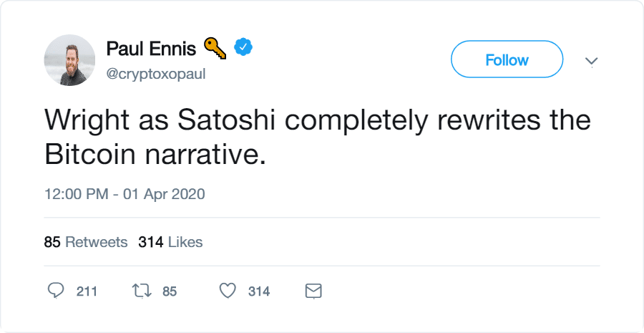Screen dimensions: 644x333
Task: Send tweet via the envelope icon
Action: coord(313,291)
